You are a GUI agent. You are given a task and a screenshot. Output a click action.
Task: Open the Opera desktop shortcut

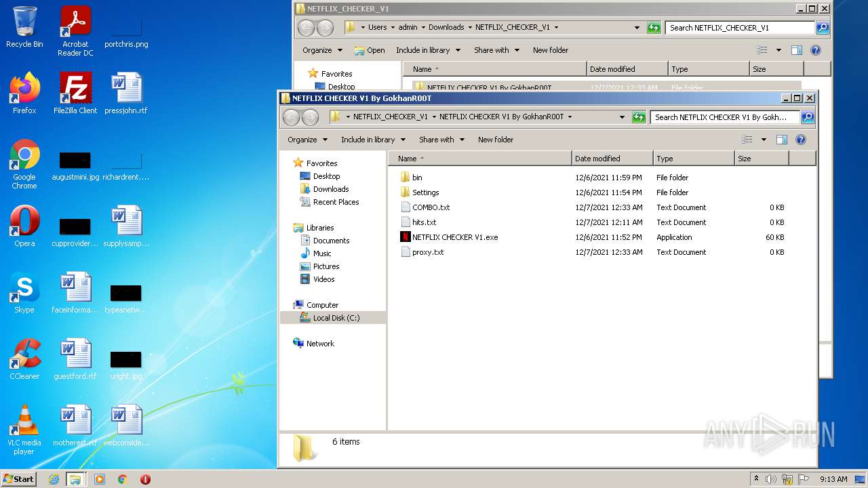pyautogui.click(x=24, y=226)
